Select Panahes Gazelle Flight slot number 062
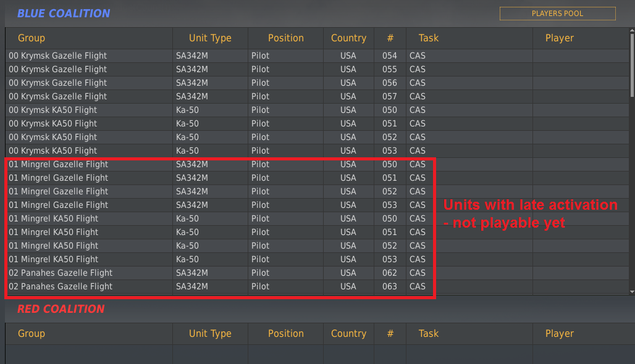The image size is (635, 364). click(x=317, y=273)
